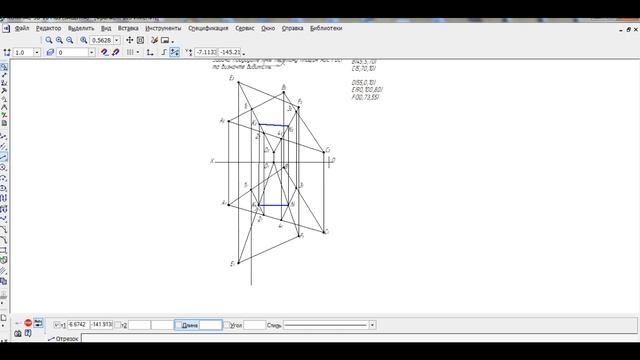Toggle the highlighted rounding mode icon
Viewport: 640px width, 360px height.
pyautogui.click(x=175, y=52)
